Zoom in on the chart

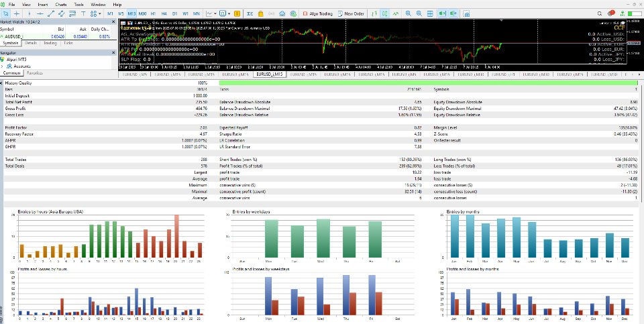[409, 13]
